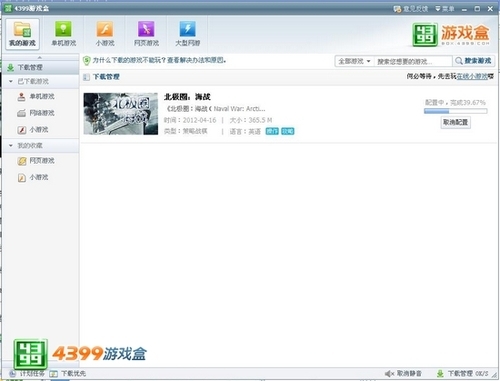The height and width of the screenshot is (381, 500).
Task: Click the 搜索游戏 button
Action: [473, 61]
